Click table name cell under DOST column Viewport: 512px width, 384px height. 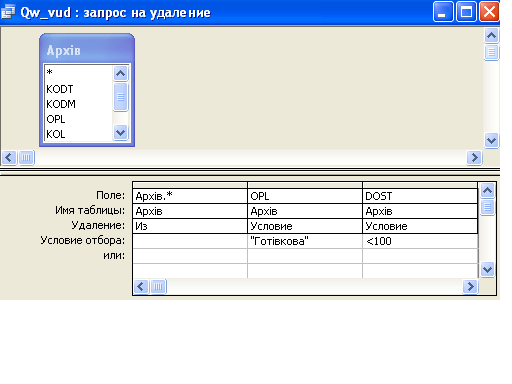[x=420, y=211]
